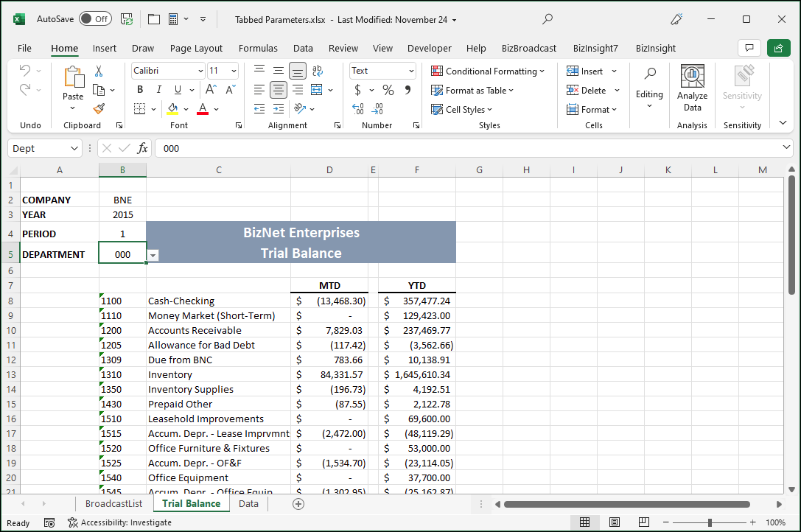
Task: Apply Accounting Number Format dollar icon
Action: pos(357,90)
